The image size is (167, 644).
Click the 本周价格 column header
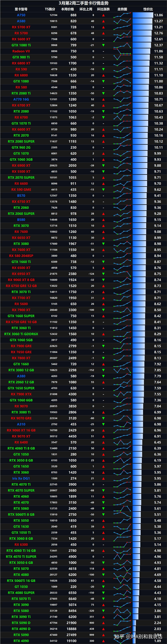tap(68, 9)
